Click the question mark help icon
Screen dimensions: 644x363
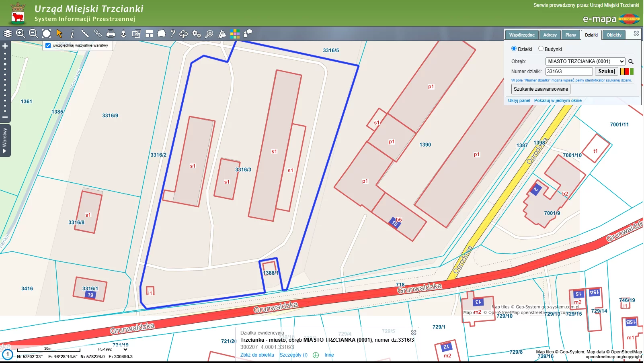click(x=172, y=34)
